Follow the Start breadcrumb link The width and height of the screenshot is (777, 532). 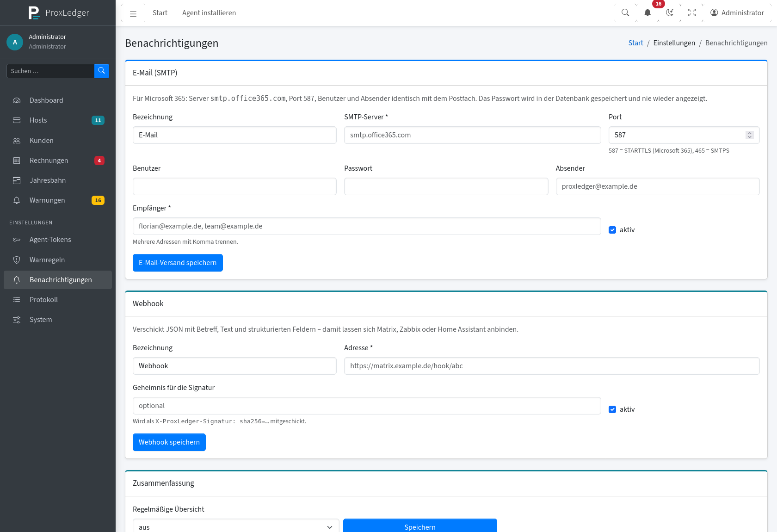635,43
